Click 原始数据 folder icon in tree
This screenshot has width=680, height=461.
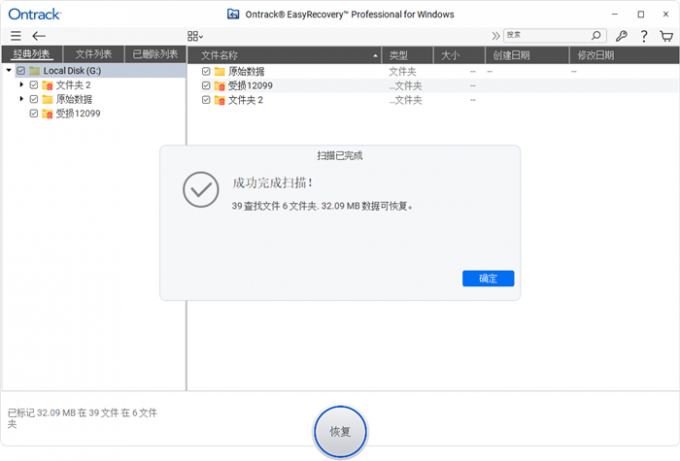click(47, 99)
